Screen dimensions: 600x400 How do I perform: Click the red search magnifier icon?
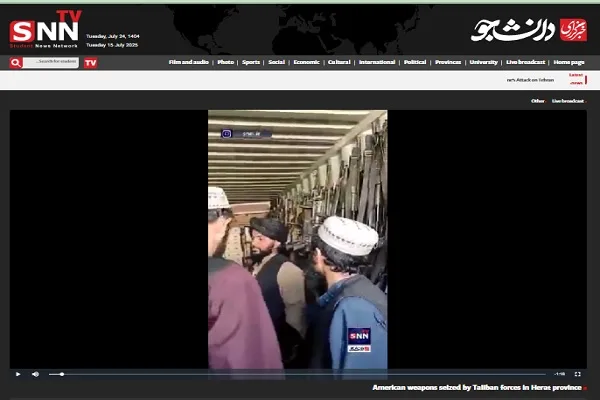pyautogui.click(x=16, y=62)
